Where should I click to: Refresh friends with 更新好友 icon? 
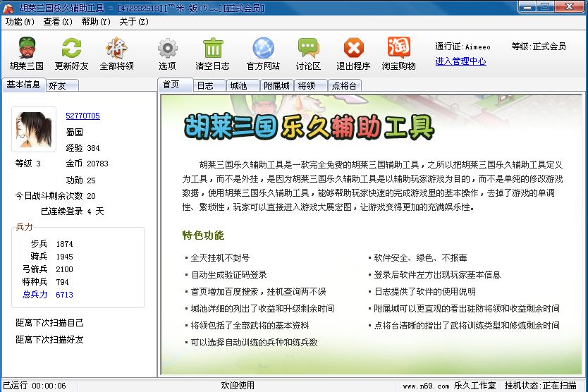point(71,54)
